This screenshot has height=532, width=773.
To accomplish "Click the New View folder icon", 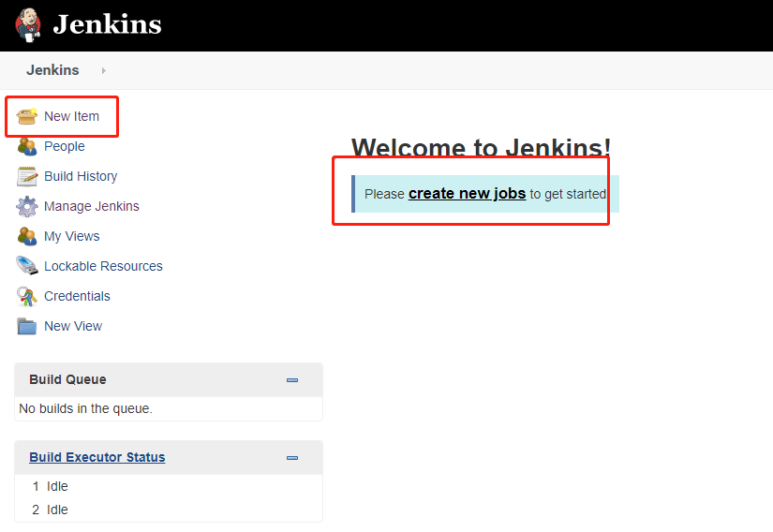I will [x=26, y=326].
